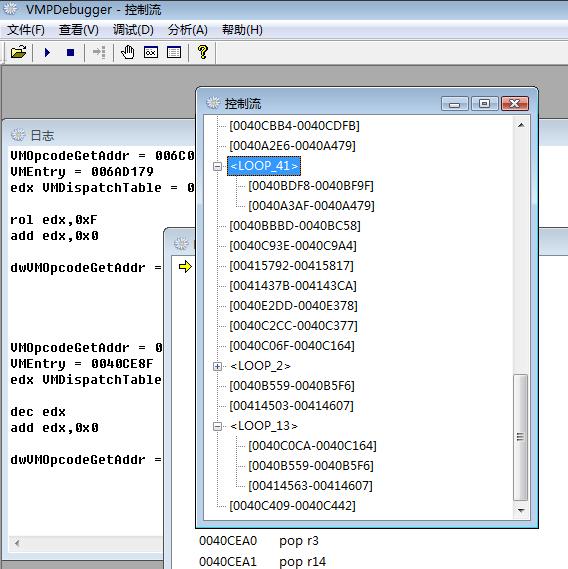The width and height of the screenshot is (568, 569).
Task: Click the yellow current-instruction arrow marker
Action: pos(185,267)
